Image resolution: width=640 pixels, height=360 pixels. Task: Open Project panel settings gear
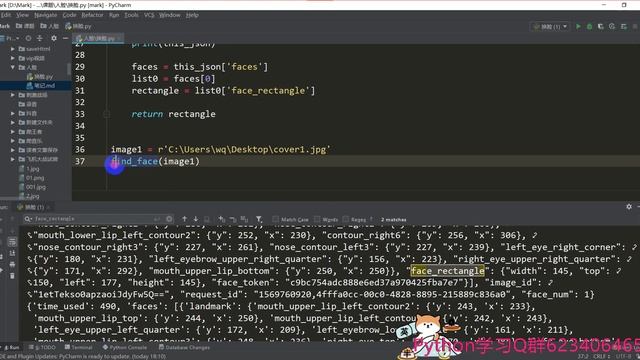(54, 38)
